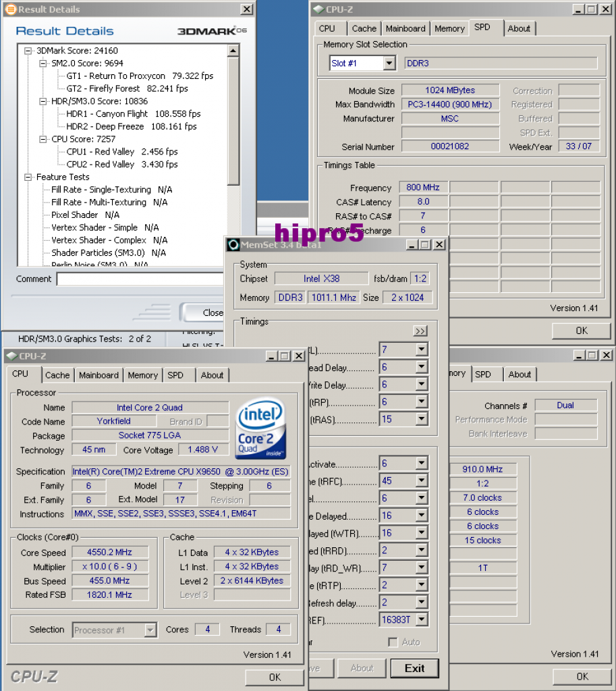This screenshot has width=616, height=691.
Task: Open SPD tab in bottom-right CPU-Z window
Action: point(483,374)
